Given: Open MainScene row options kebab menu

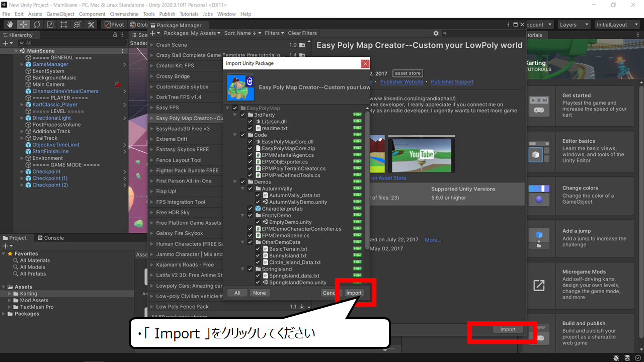Looking at the screenshot, I should 123,51.
